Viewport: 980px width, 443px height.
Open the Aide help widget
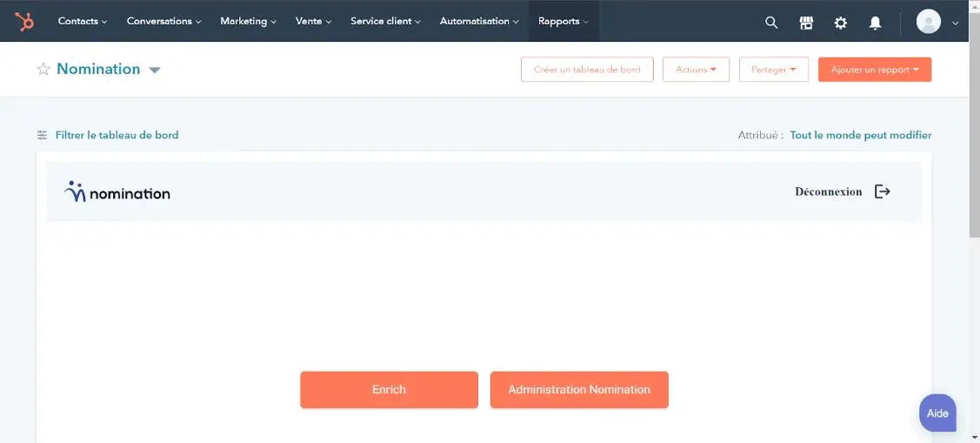pyautogui.click(x=937, y=413)
